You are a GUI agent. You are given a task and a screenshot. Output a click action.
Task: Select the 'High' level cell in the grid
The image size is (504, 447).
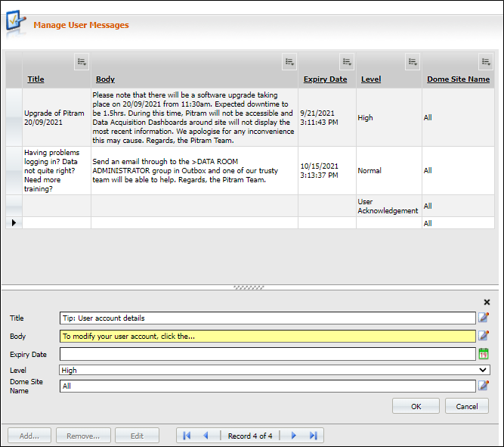(x=389, y=117)
